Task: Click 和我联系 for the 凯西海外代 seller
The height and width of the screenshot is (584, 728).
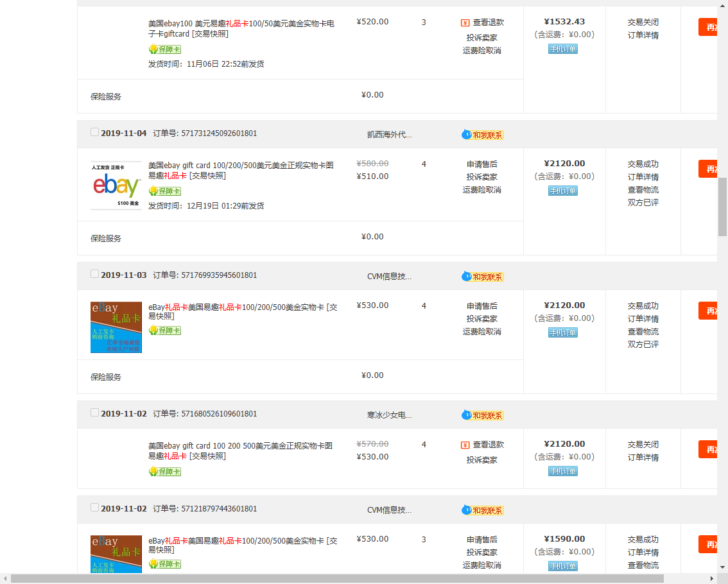Action: tap(487, 135)
